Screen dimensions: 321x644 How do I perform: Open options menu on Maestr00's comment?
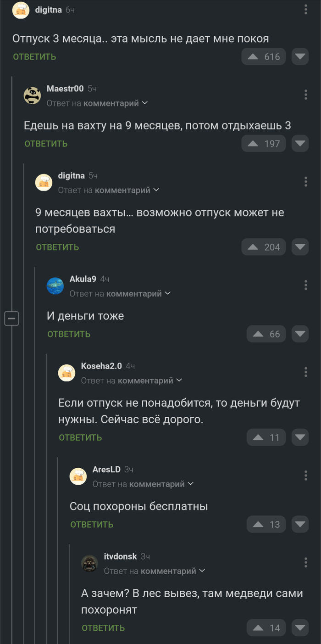[x=306, y=94]
